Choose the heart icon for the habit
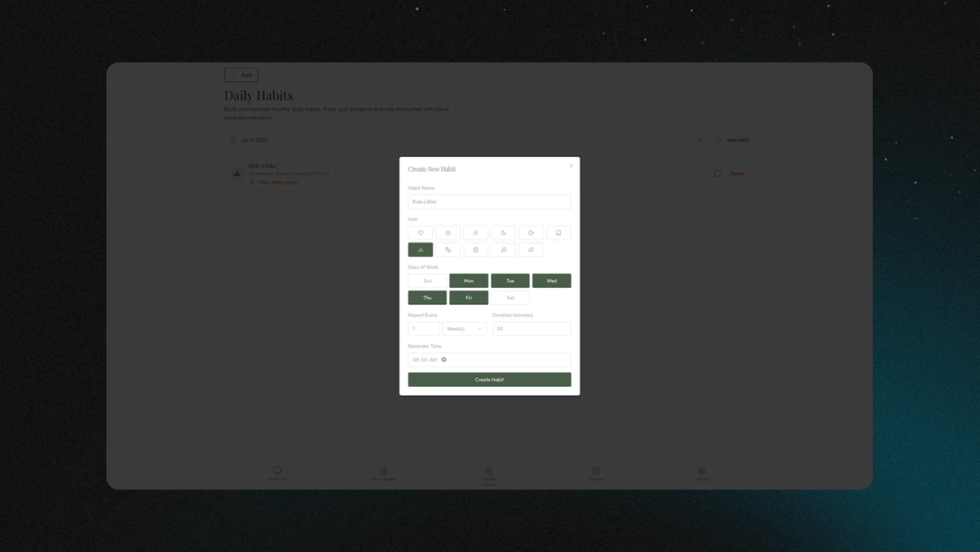Image resolution: width=980 pixels, height=552 pixels. [x=420, y=232]
